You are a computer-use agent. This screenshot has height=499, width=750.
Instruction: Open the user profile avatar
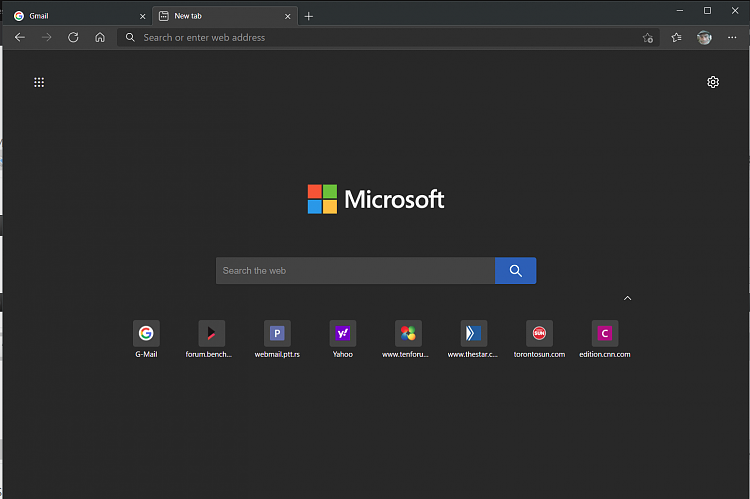[704, 37]
